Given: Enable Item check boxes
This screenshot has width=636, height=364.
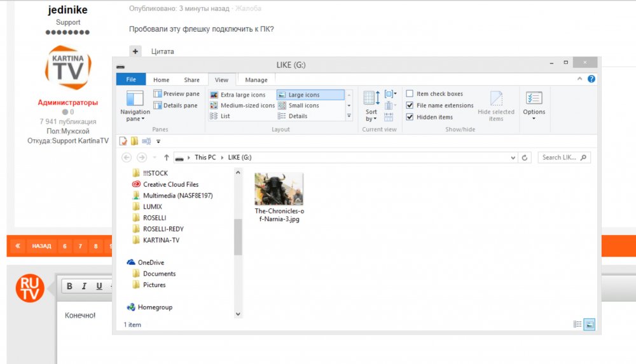Looking at the screenshot, I should (x=410, y=94).
